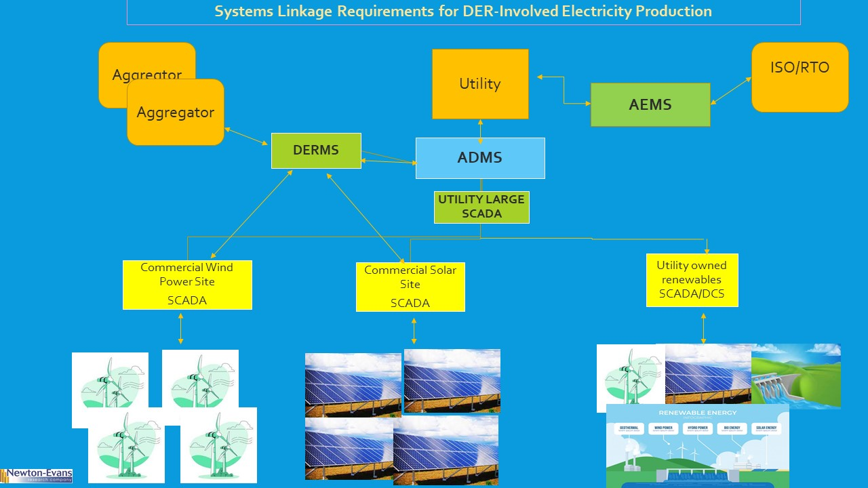The height and width of the screenshot is (488, 868).
Task: Click the bottom-right turbine under Commercial Wind
Action: click(218, 446)
